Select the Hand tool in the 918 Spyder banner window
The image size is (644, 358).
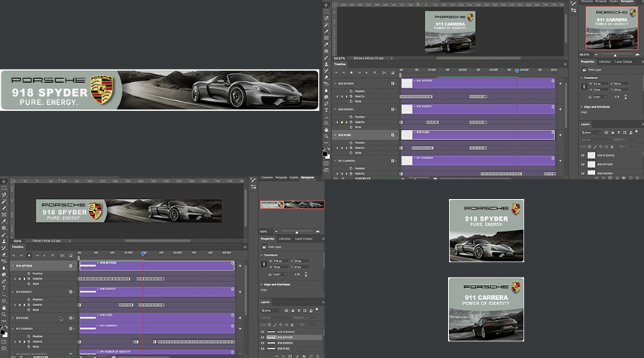pyautogui.click(x=4, y=308)
